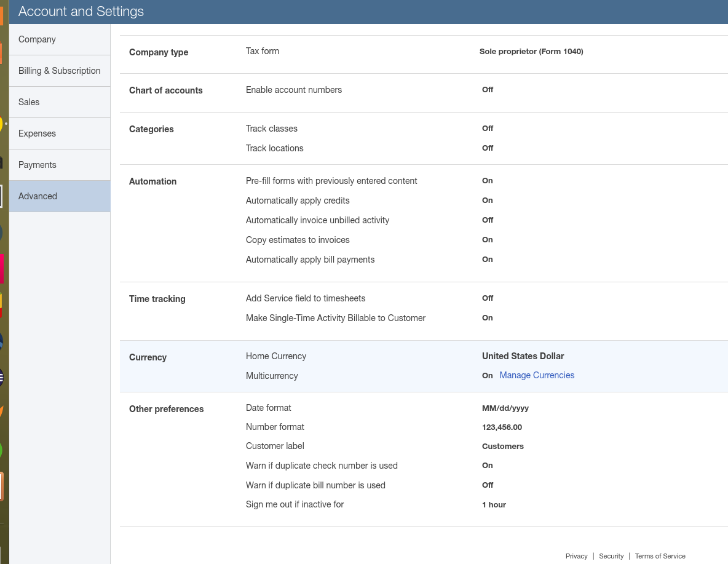The image size is (728, 564).
Task: Open the Payments settings tab
Action: (60, 165)
